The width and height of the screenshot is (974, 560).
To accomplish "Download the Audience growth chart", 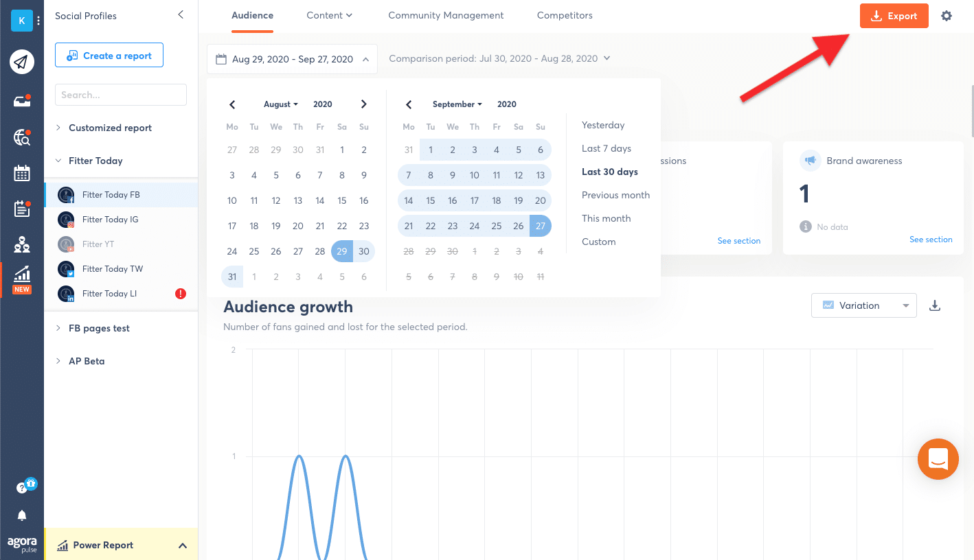I will pos(934,305).
